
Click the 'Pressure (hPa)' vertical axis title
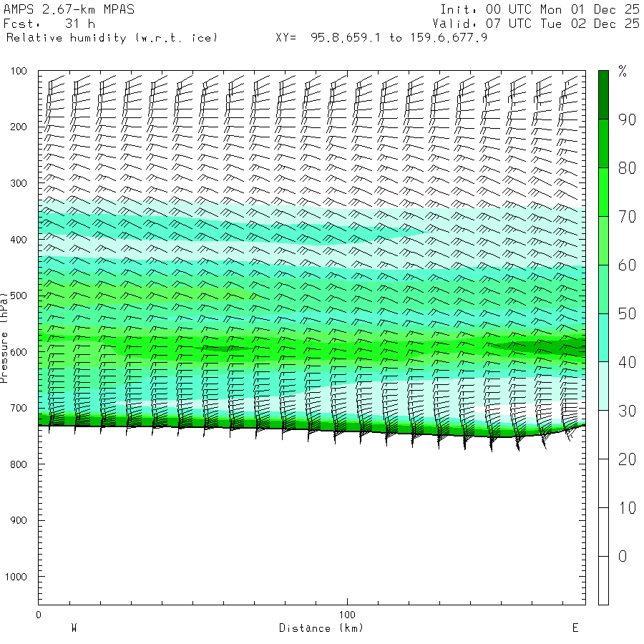click(4, 338)
